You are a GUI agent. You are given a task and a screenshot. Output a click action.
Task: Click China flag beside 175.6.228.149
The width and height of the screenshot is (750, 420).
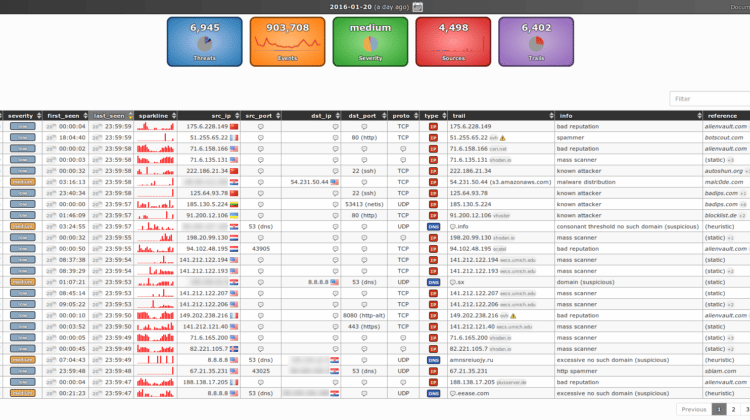pyautogui.click(x=234, y=127)
